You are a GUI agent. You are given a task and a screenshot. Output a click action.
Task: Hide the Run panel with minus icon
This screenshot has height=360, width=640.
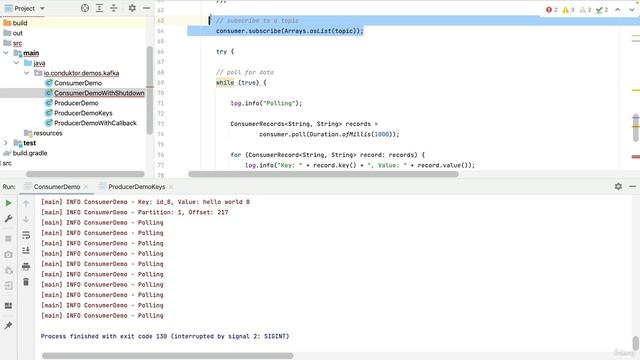[632, 186]
